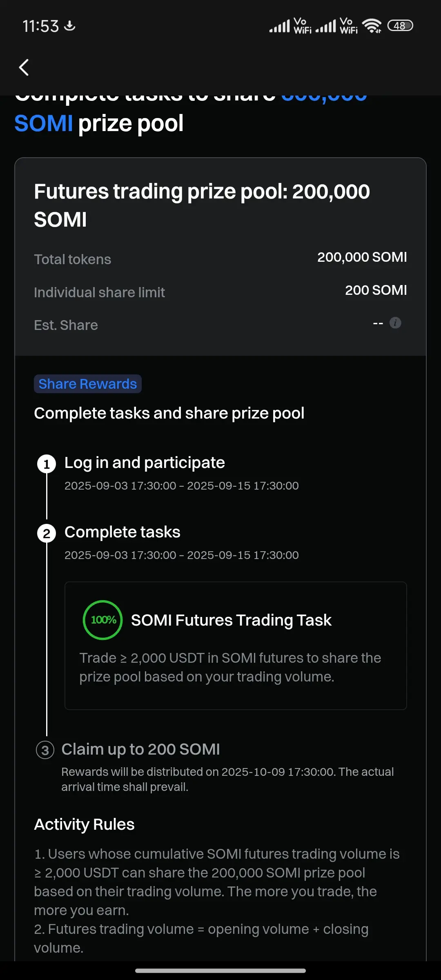Tap Claim up to 200 SOMI
The width and height of the screenshot is (441, 980).
point(140,749)
